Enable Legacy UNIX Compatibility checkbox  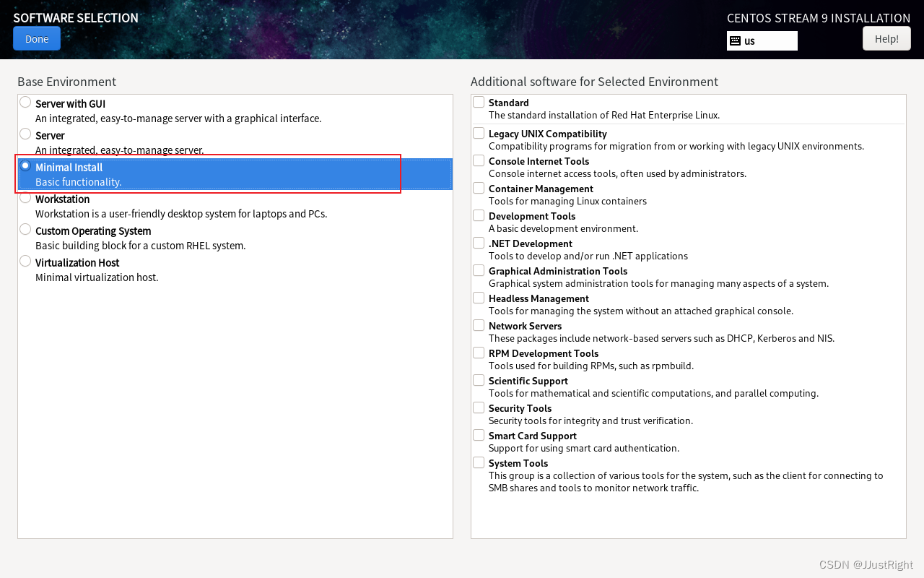479,133
